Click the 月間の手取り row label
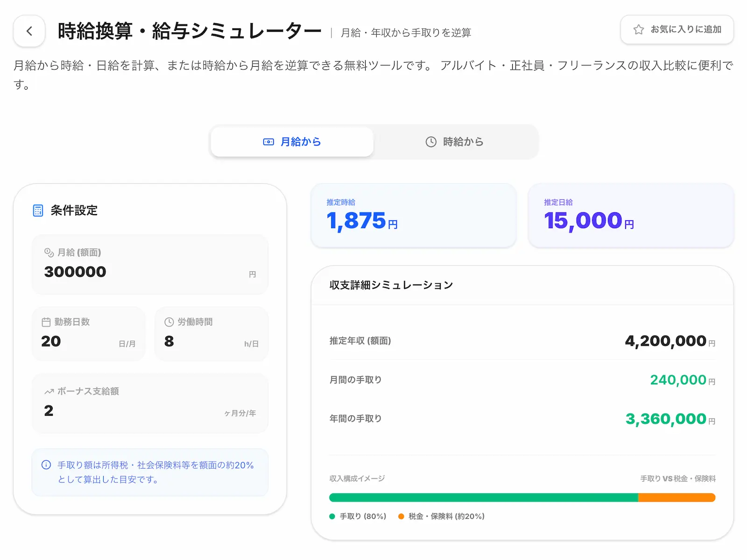This screenshot has width=747, height=560. click(355, 380)
